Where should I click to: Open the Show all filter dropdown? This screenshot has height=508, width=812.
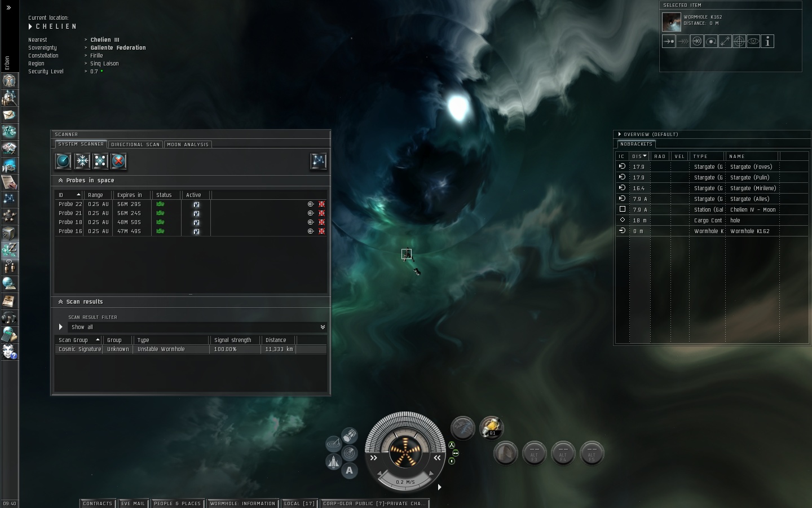coord(197,327)
